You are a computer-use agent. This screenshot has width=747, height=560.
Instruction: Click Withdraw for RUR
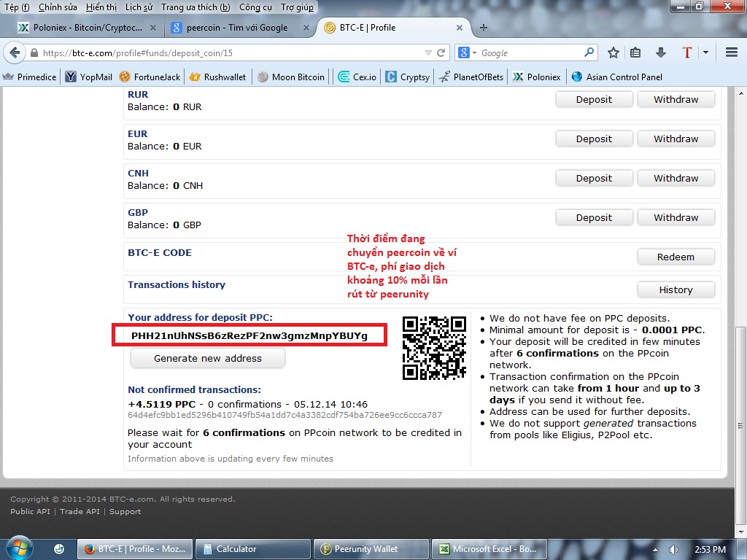676,99
